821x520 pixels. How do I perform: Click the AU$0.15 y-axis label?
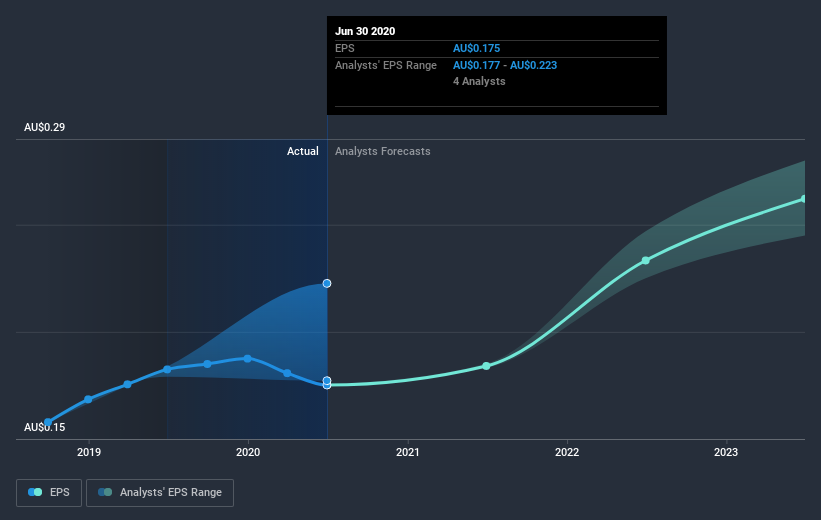[45, 427]
